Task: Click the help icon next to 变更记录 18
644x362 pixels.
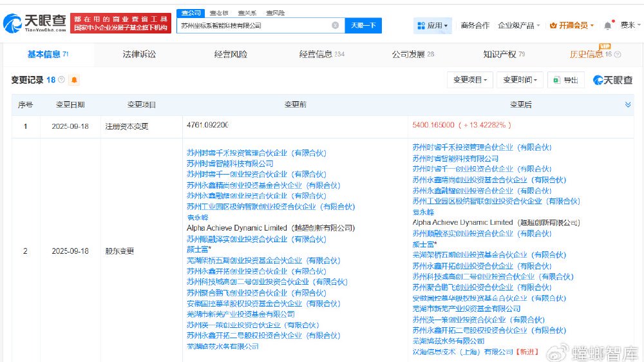Action: 62,79
